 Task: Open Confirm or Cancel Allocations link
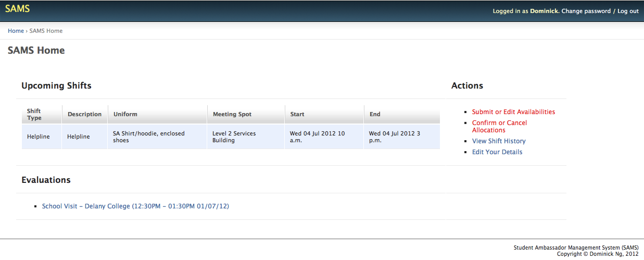click(x=499, y=127)
